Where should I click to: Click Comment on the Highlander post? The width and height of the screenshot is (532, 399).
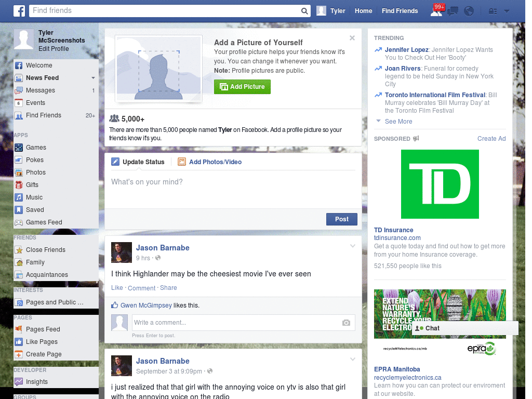pos(141,288)
